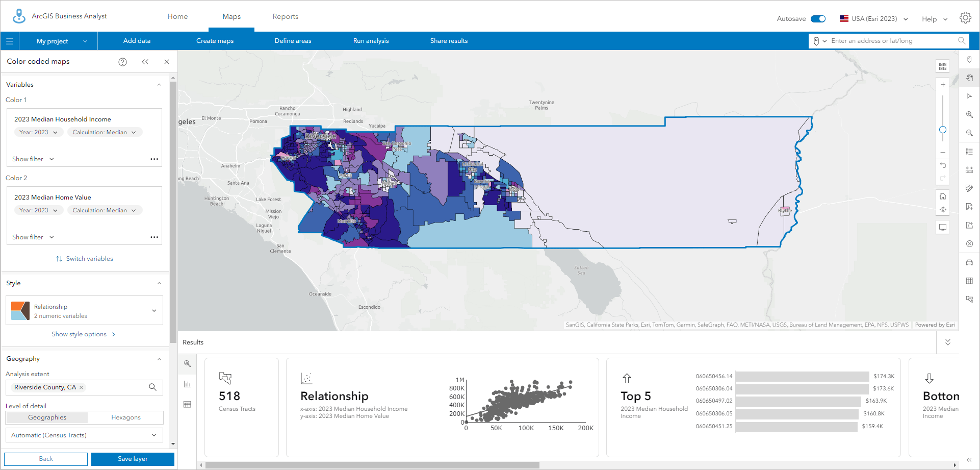Select the zoom-out magnifier tool
This screenshot has height=470, width=980.
[x=969, y=133]
